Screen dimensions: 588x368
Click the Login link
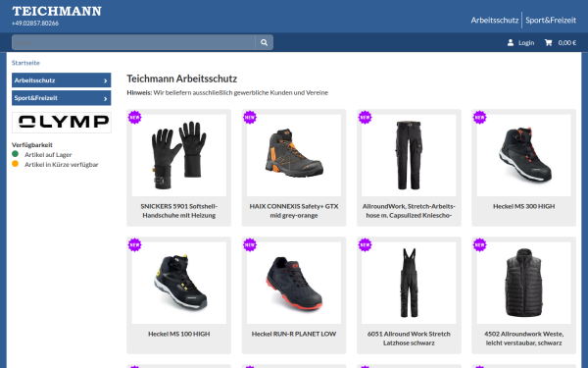click(526, 43)
